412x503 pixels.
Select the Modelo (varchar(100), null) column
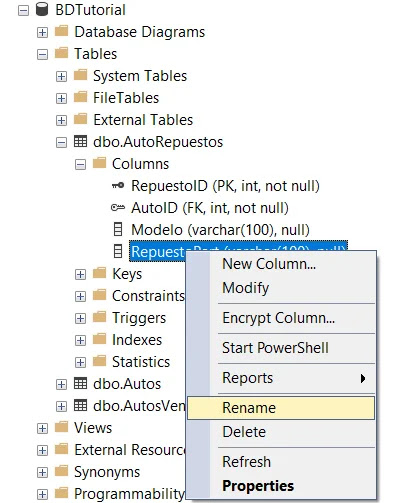tap(220, 230)
